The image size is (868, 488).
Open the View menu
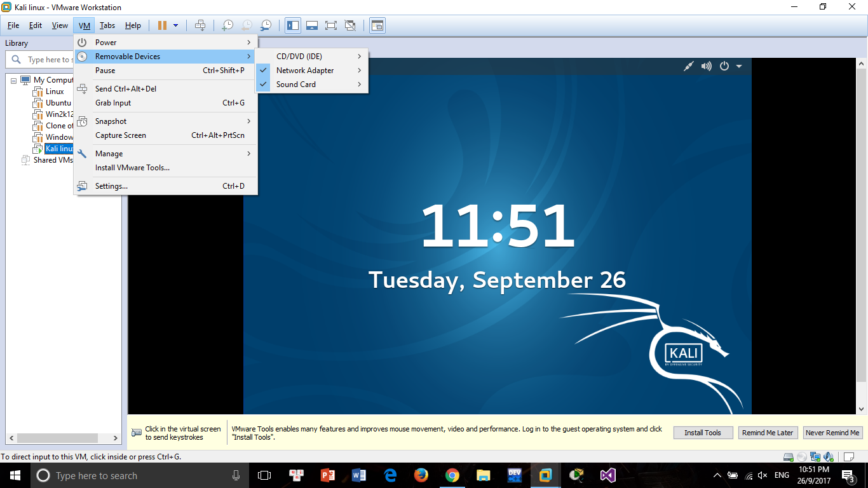(60, 25)
